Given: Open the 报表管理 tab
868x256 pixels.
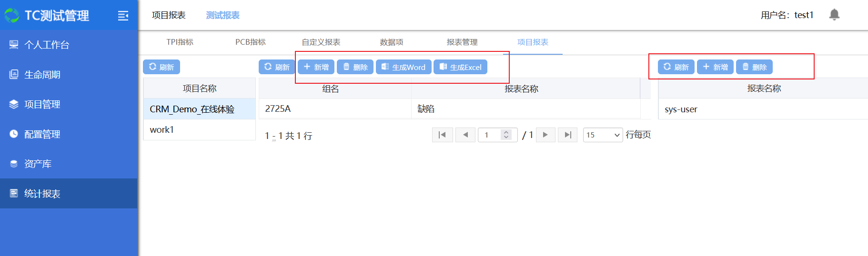Looking at the screenshot, I should coord(462,42).
